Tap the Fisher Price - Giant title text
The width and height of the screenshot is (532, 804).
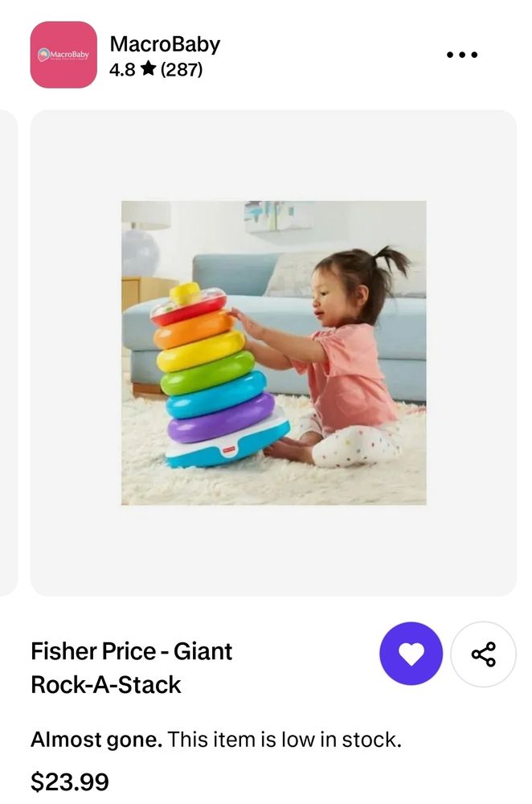click(131, 651)
